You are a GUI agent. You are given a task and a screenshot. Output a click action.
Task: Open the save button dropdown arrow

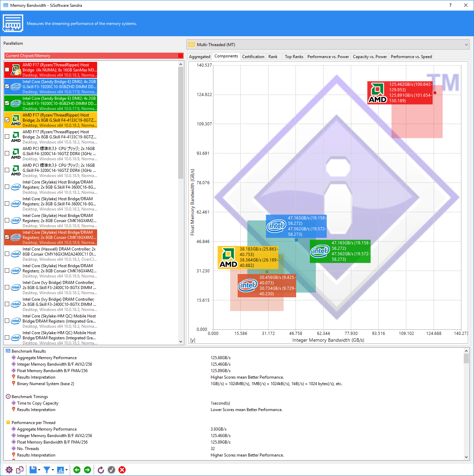point(39,470)
